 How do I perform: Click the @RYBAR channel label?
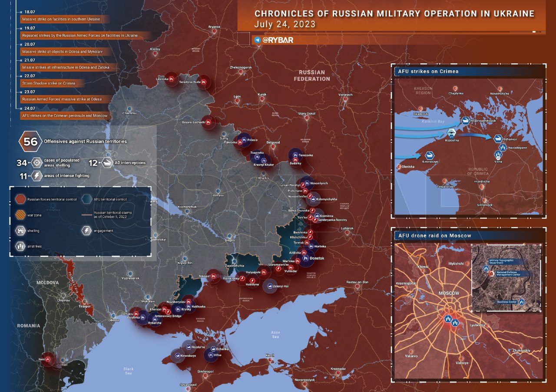(278, 40)
